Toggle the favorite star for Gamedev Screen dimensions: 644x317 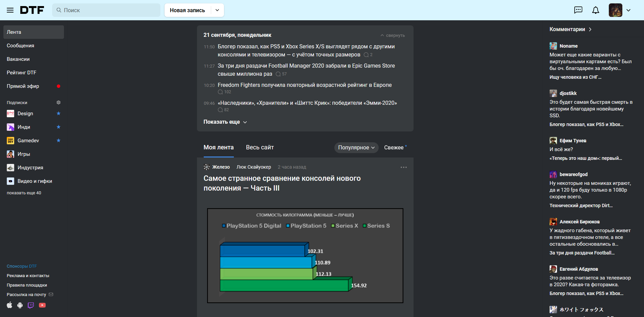click(59, 141)
